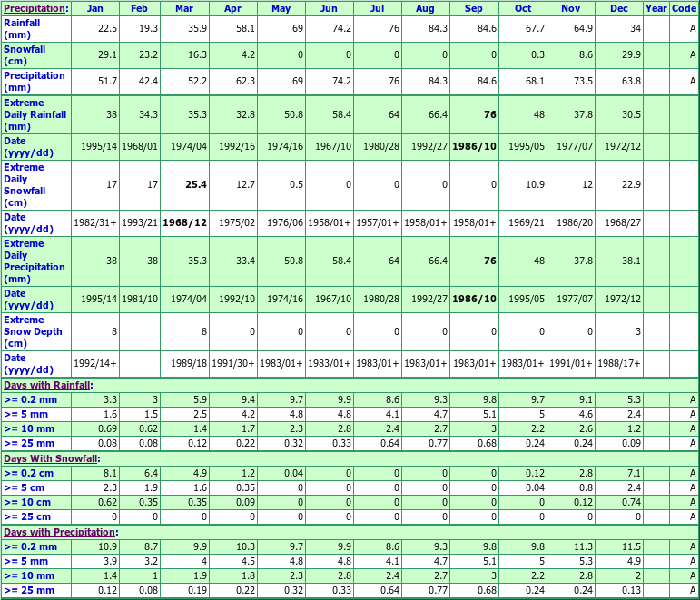Select the >= 10 cm snowfall row label
This screenshot has height=600, width=700.
coord(27,502)
